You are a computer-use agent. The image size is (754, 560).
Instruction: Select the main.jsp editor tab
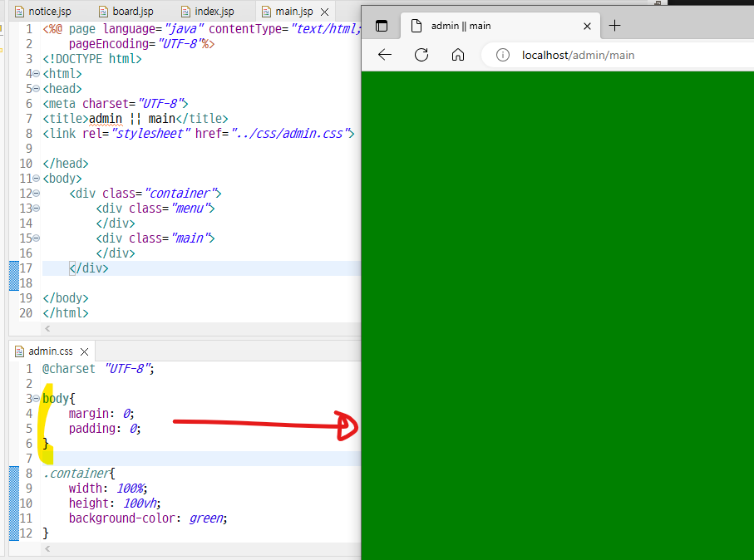293,11
